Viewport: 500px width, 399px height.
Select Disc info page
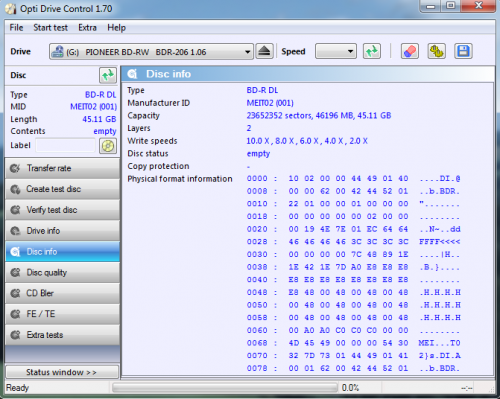coord(63,252)
